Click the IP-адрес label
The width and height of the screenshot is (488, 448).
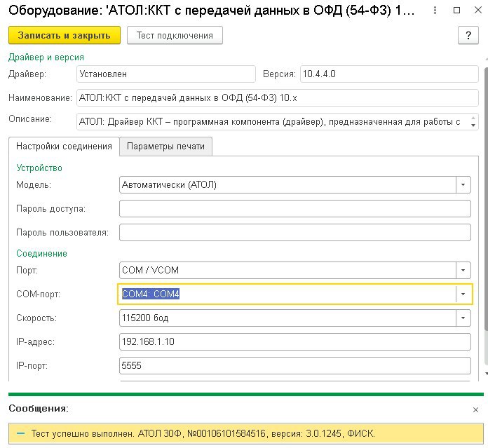35,341
